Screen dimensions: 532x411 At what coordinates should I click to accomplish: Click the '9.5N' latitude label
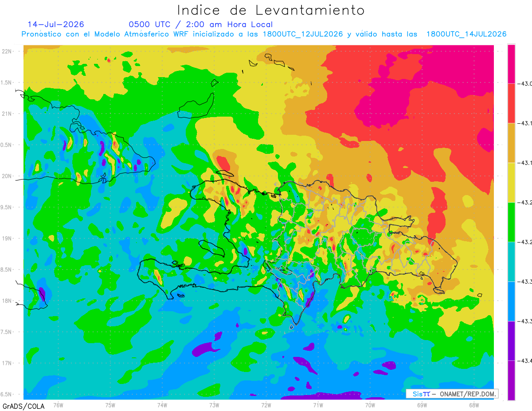click(x=7, y=207)
